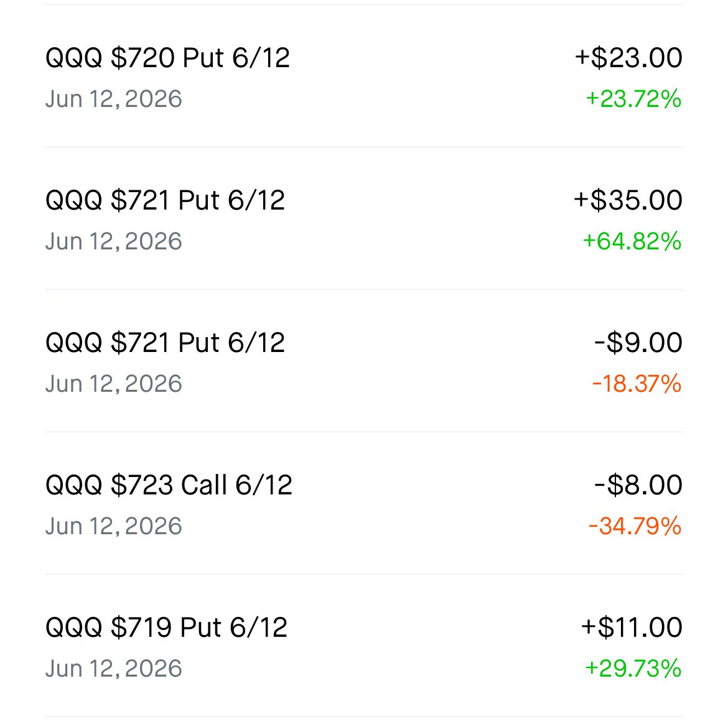Select the -18.37% loss percentage
728x727 pixels.
pos(637,384)
